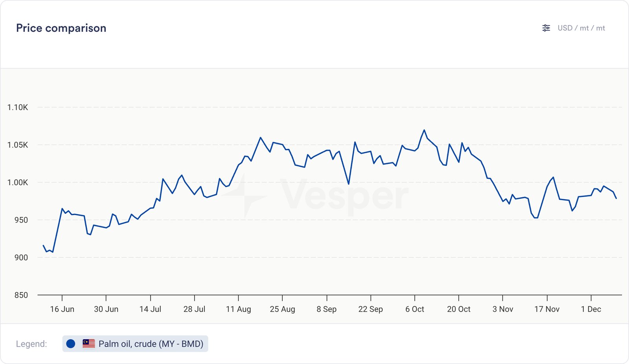
Task: Click the 6 Oct date tick
Action: (415, 309)
